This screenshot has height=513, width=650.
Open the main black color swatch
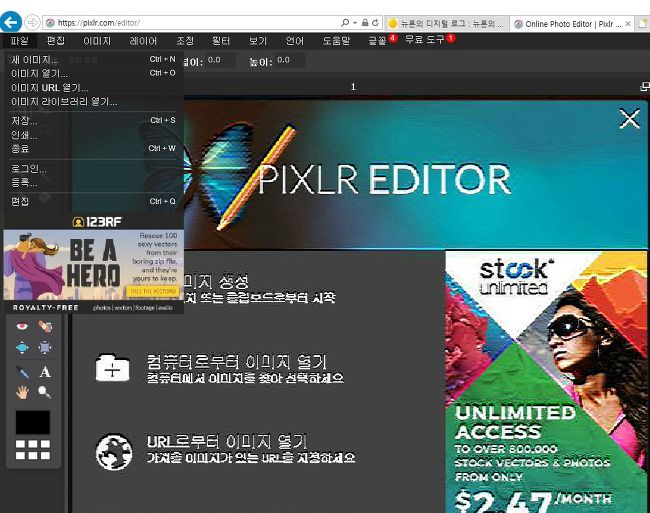[x=33, y=422]
